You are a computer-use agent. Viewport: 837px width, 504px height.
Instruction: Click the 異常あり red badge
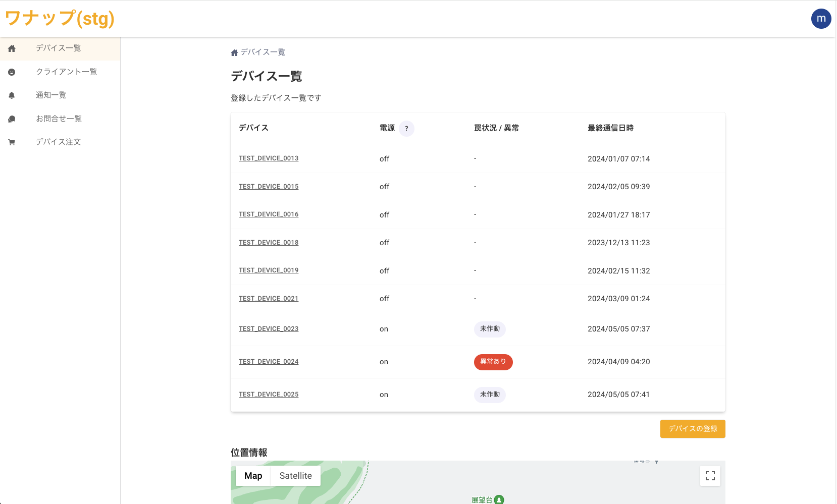(x=493, y=362)
